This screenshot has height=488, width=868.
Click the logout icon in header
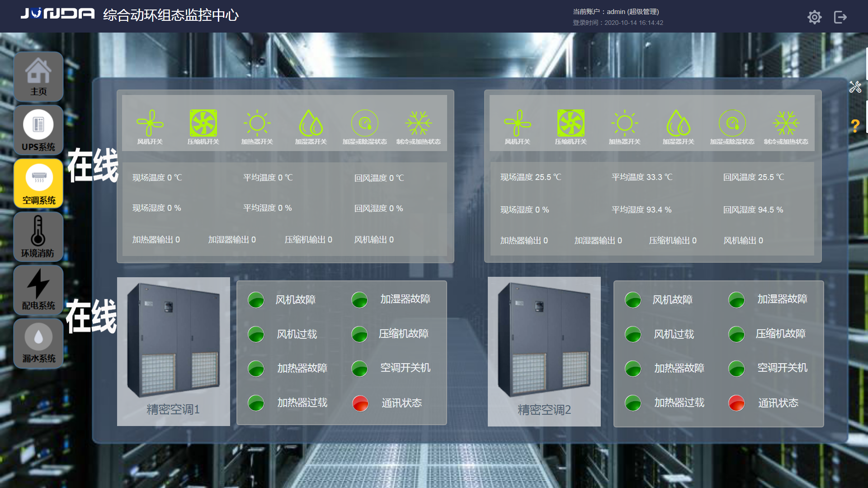point(840,17)
